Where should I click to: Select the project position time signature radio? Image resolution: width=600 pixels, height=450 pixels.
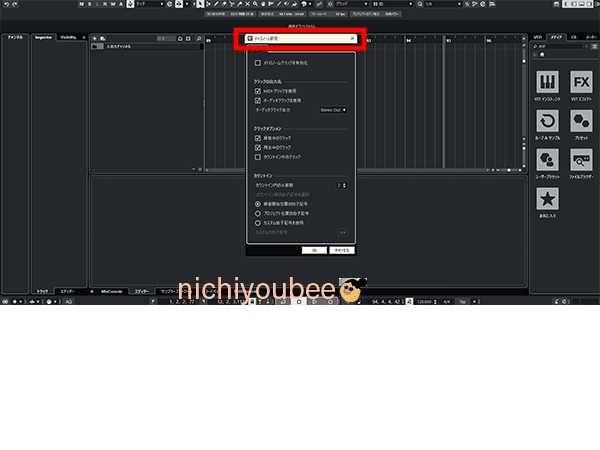(x=257, y=212)
